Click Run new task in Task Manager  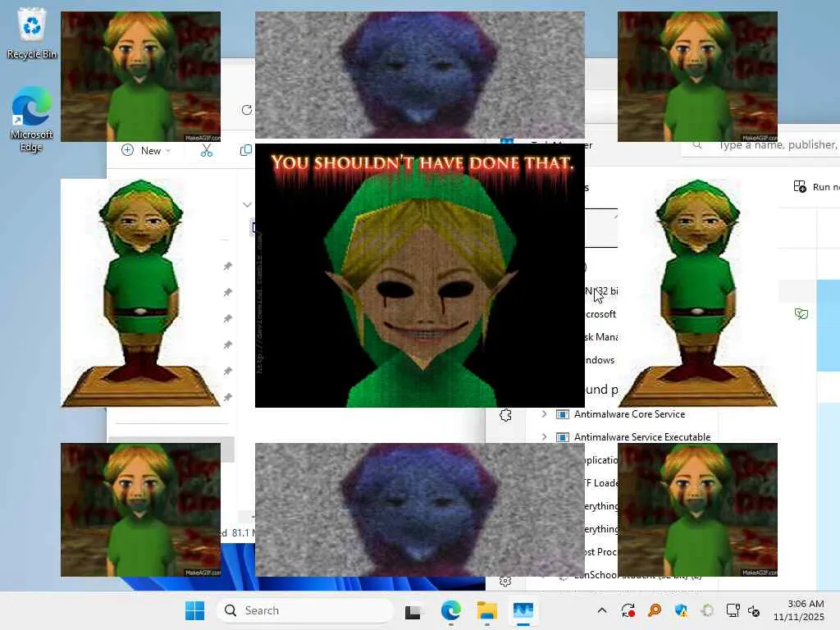[x=816, y=187]
